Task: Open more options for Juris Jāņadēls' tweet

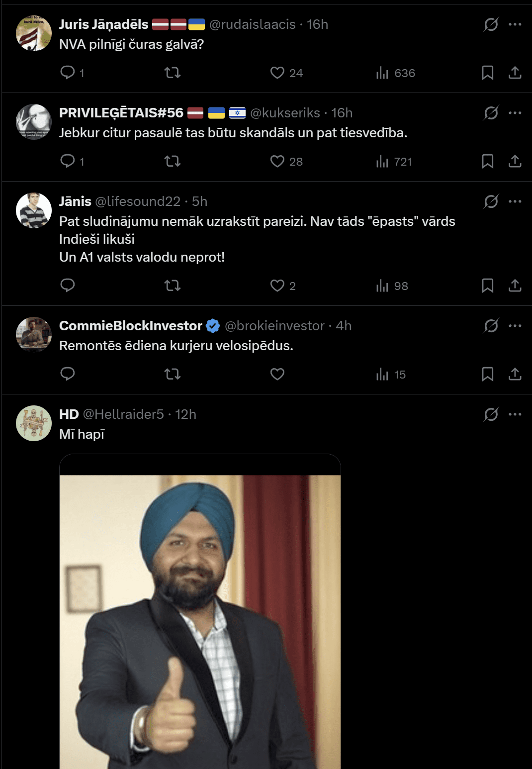Action: pyautogui.click(x=515, y=24)
